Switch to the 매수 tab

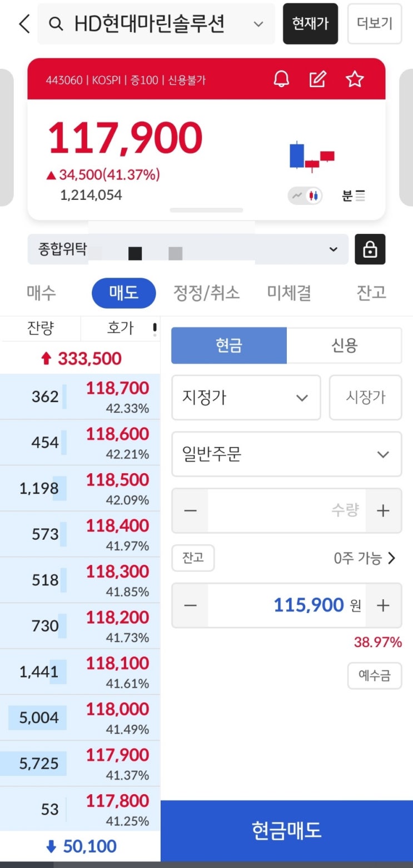pyautogui.click(x=42, y=293)
